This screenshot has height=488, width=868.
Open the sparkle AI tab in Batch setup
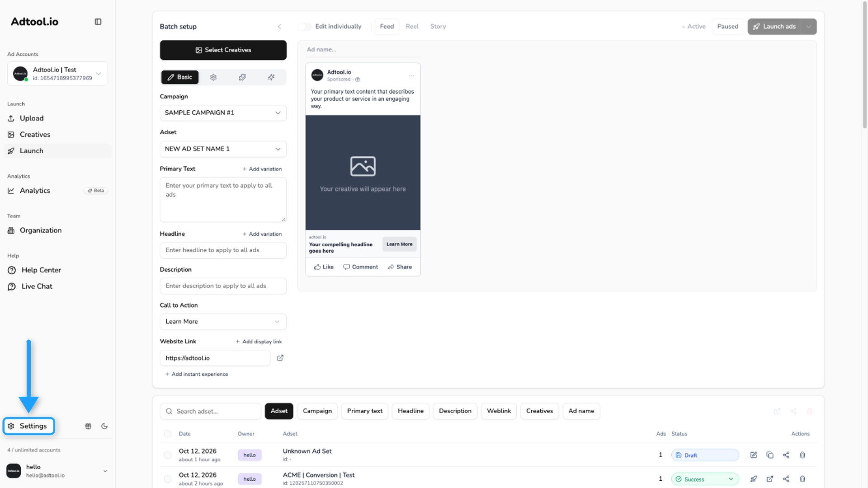point(271,77)
